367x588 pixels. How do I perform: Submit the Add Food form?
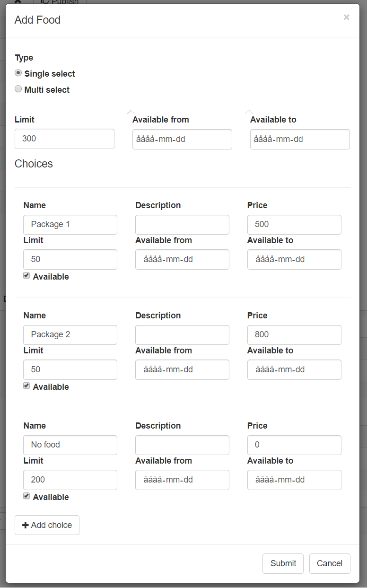click(283, 563)
